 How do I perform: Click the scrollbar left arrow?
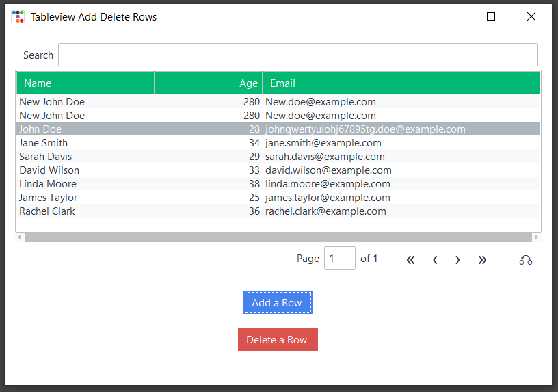(20, 237)
